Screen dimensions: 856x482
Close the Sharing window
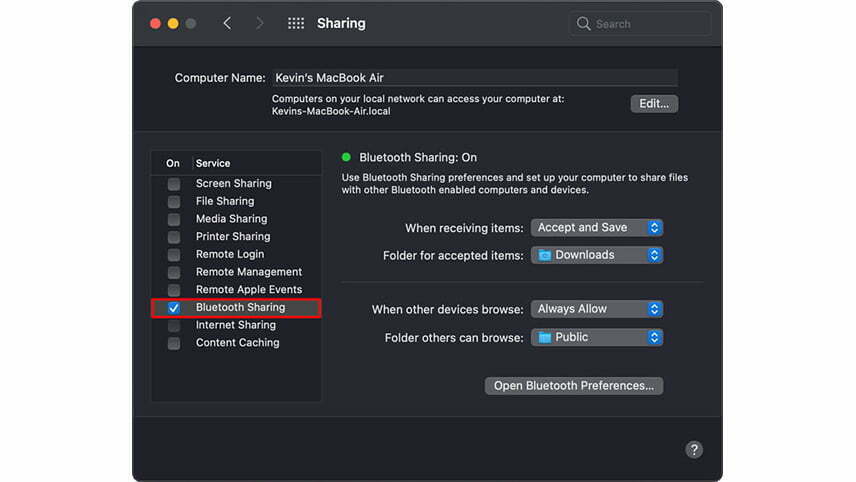coord(156,23)
